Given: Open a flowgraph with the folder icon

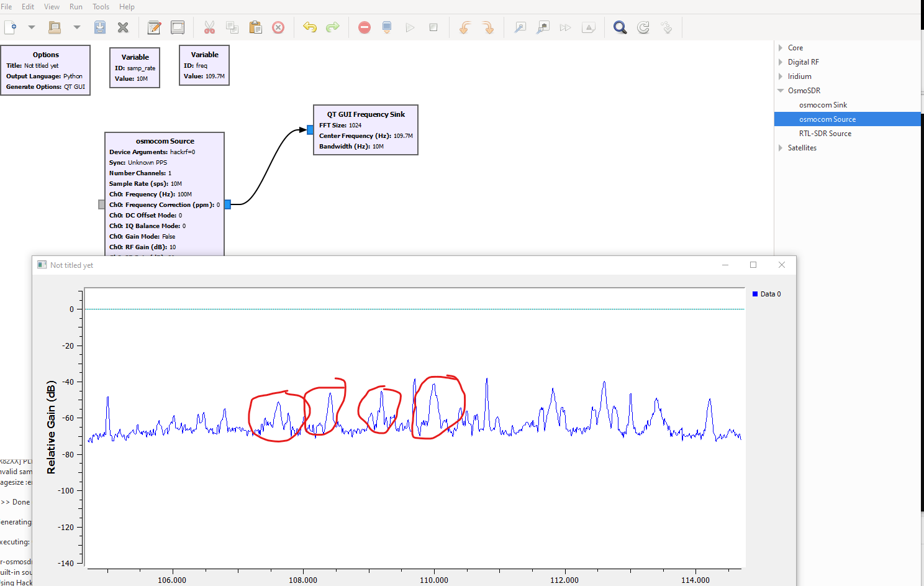Looking at the screenshot, I should click(55, 27).
